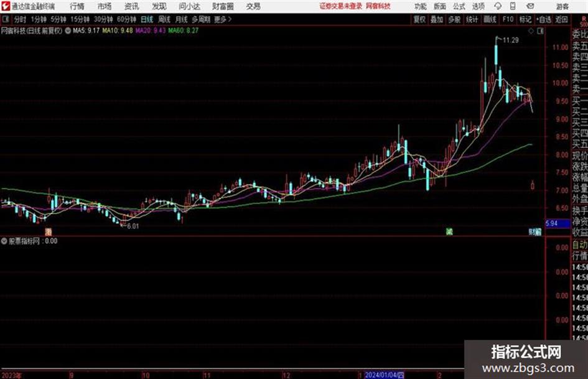The image size is (588, 379).
Task: Open the customer service headset icon
Action: click(498, 6)
